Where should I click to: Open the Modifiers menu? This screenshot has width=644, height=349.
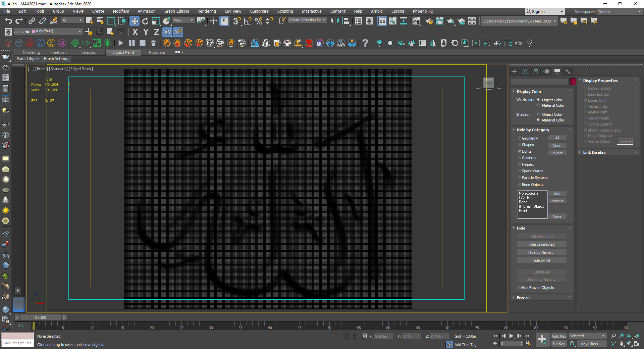click(121, 11)
